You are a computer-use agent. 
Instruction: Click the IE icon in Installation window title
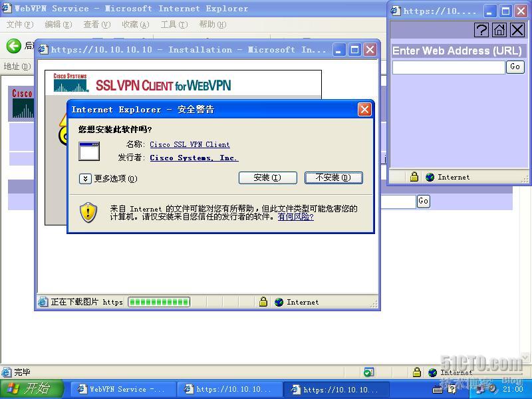pos(43,50)
